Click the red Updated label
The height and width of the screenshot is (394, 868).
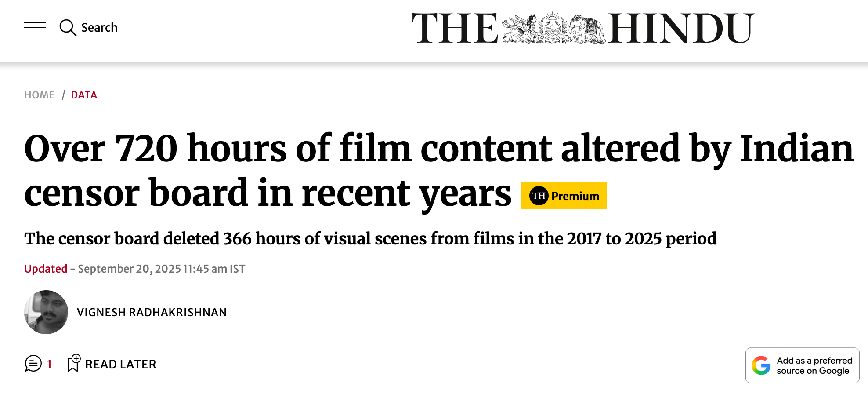point(46,269)
